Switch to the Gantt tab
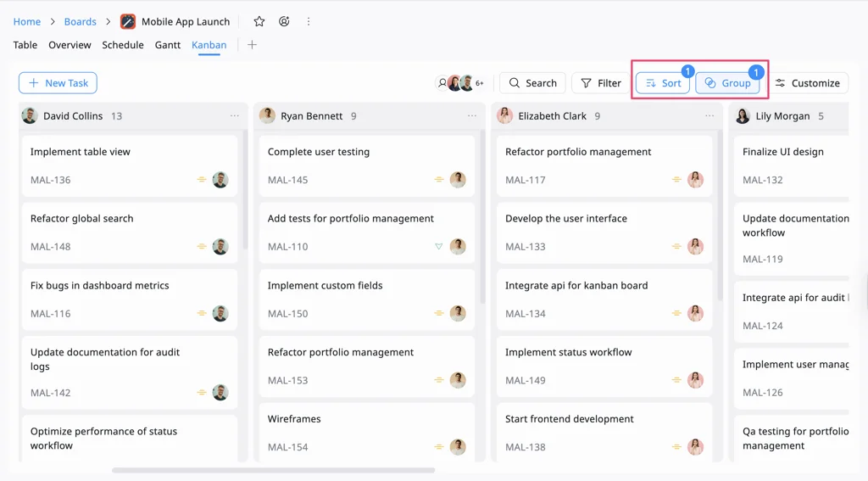Image resolution: width=868 pixels, height=481 pixels. point(168,45)
